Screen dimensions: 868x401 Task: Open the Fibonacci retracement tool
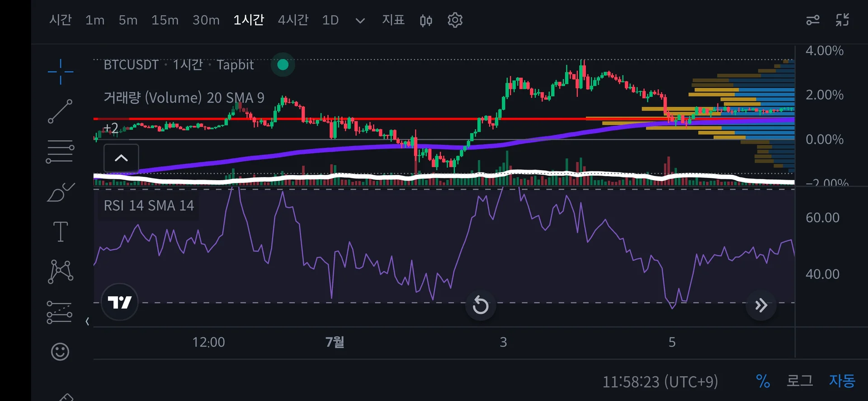[x=60, y=152]
